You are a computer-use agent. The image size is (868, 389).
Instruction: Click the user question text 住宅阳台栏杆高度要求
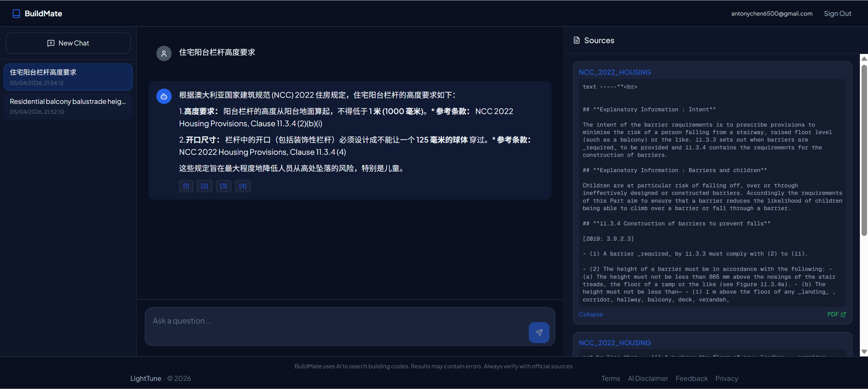click(217, 52)
